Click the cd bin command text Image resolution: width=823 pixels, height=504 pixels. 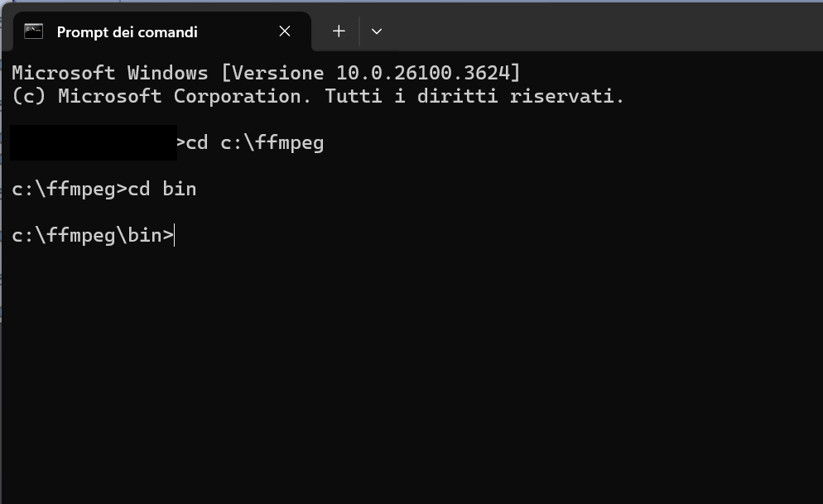pos(162,189)
